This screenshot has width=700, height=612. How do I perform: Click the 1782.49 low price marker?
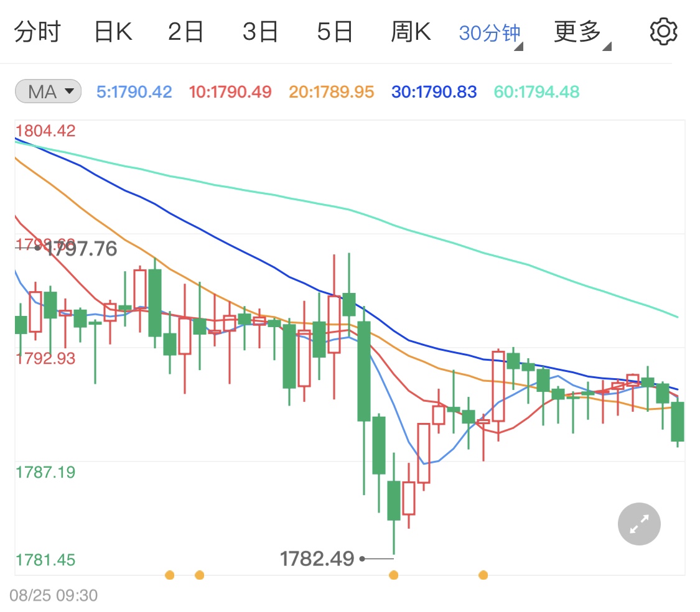click(x=317, y=559)
